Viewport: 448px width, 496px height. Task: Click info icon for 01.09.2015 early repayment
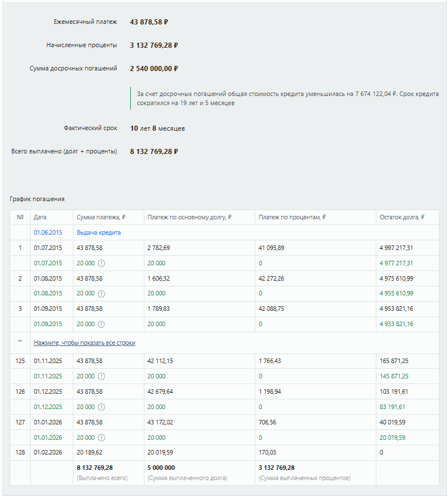pyautogui.click(x=101, y=324)
